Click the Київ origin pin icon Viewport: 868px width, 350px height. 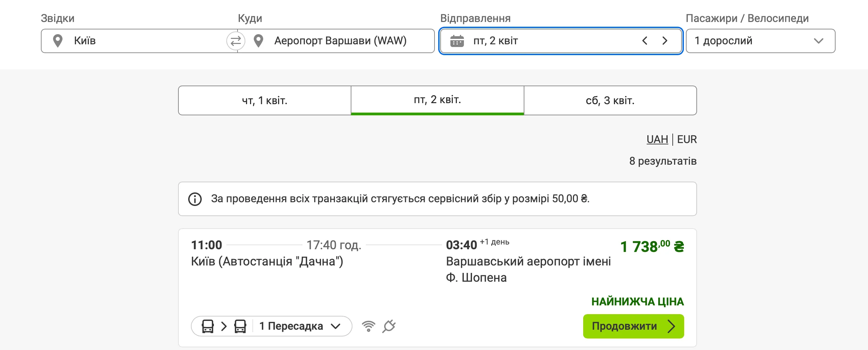click(58, 41)
